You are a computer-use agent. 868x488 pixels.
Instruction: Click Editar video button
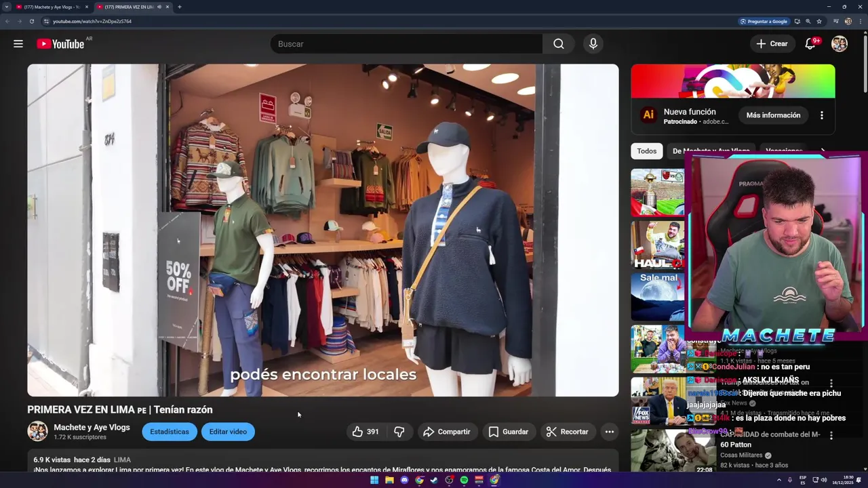coord(228,432)
